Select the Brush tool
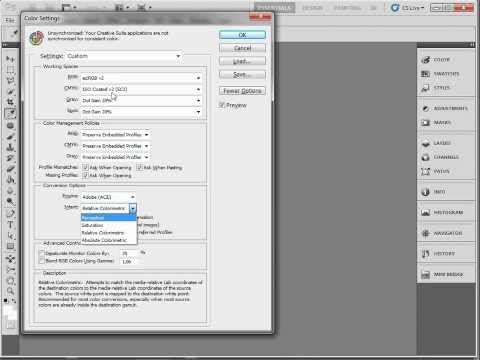 10,136
